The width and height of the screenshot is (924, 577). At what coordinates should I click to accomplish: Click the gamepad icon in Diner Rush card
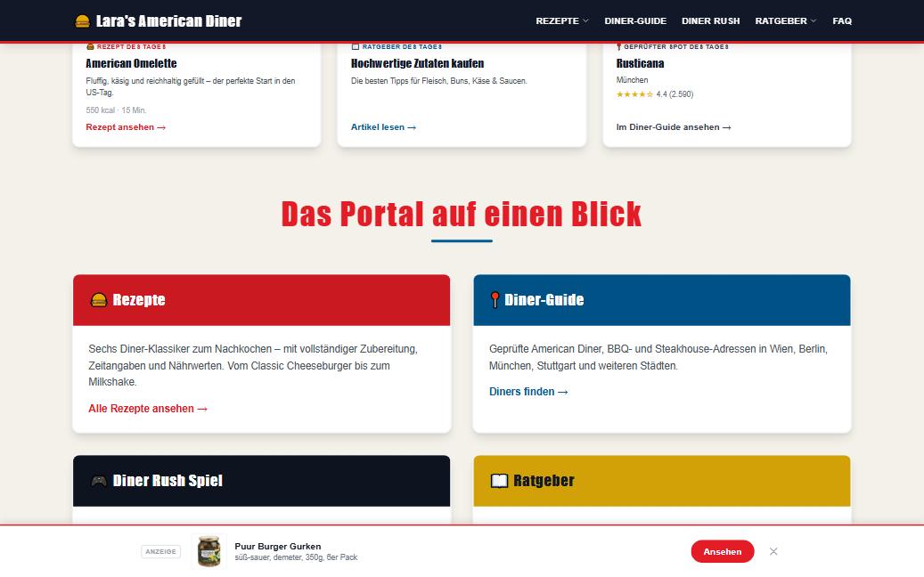tap(99, 481)
